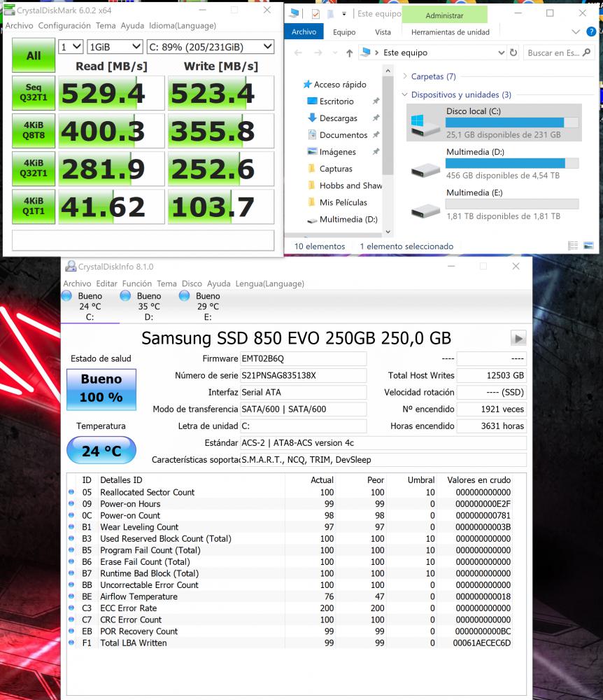The width and height of the screenshot is (603, 700).
Task: Click the Explorer help question mark icon
Action: (591, 31)
